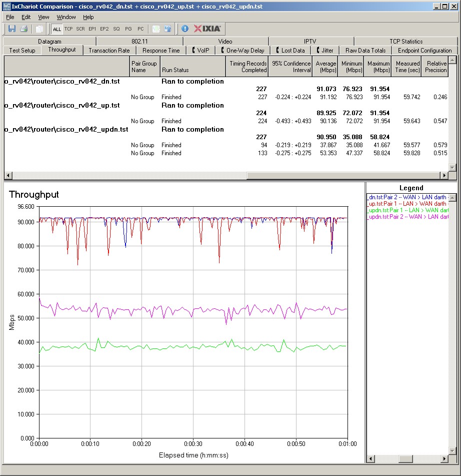Toggle the ALL filter button
Image resolution: width=461 pixels, height=476 pixels.
point(56,29)
